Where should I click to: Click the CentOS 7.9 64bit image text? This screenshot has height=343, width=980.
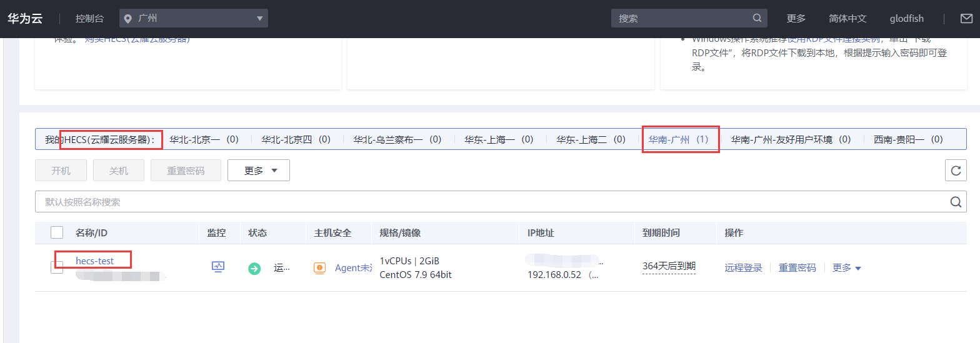416,275
